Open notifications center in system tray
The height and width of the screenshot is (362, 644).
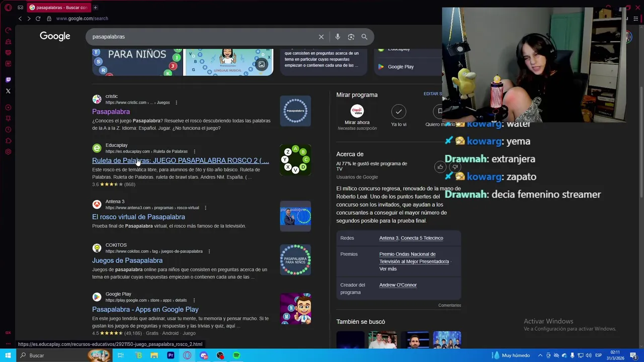click(x=633, y=355)
